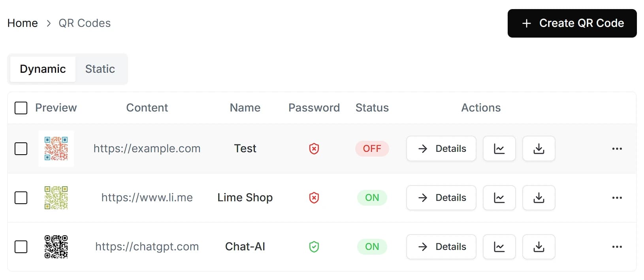This screenshot has width=644, height=280.
Task: Download the Chat-AI QR code
Action: 539,247
